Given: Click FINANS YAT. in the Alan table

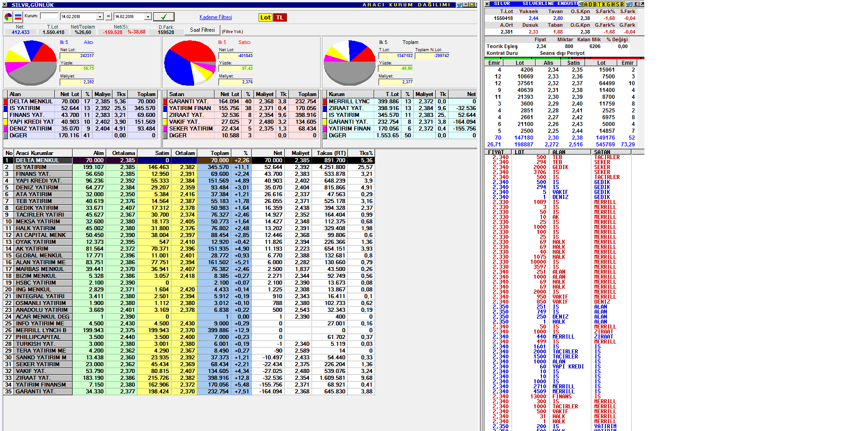Looking at the screenshot, I should point(26,115).
